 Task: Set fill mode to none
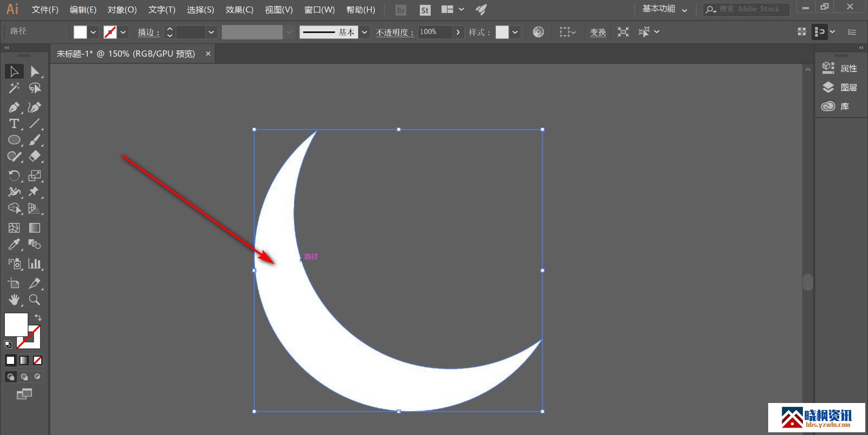pyautogui.click(x=37, y=360)
